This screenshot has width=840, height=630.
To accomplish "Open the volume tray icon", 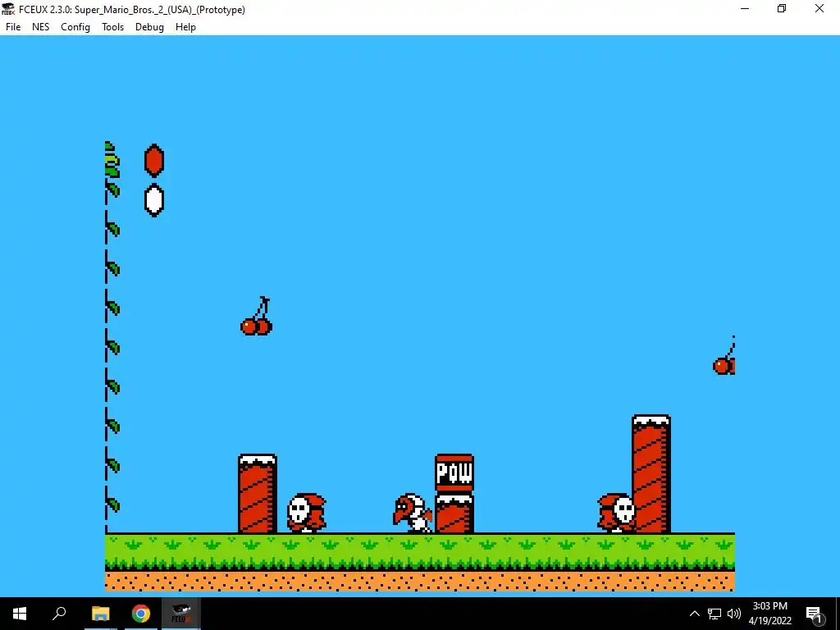I will click(x=734, y=614).
